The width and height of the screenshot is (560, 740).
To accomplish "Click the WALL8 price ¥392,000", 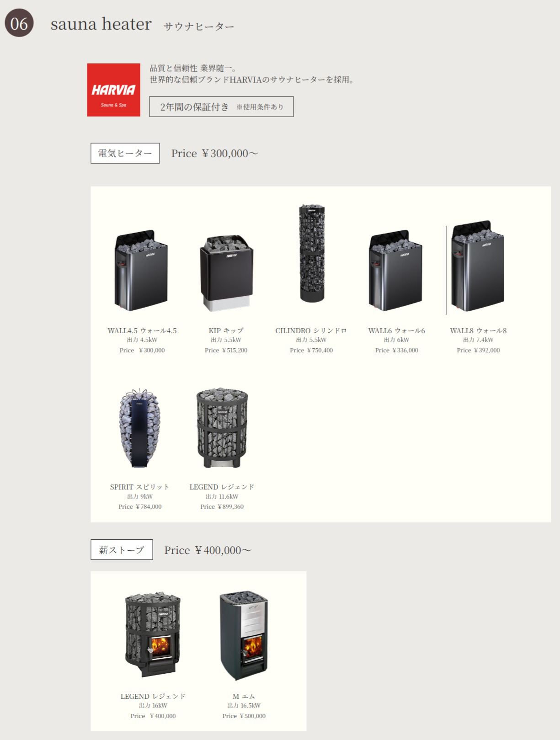I will (478, 350).
